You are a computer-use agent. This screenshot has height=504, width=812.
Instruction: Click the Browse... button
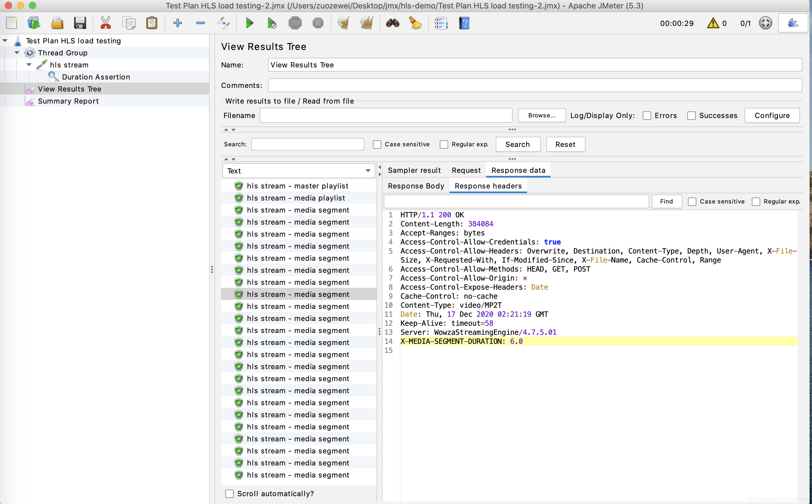(542, 116)
